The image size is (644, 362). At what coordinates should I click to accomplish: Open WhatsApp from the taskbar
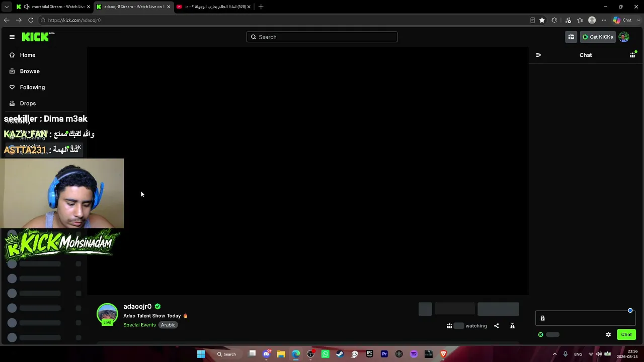coord(326,354)
